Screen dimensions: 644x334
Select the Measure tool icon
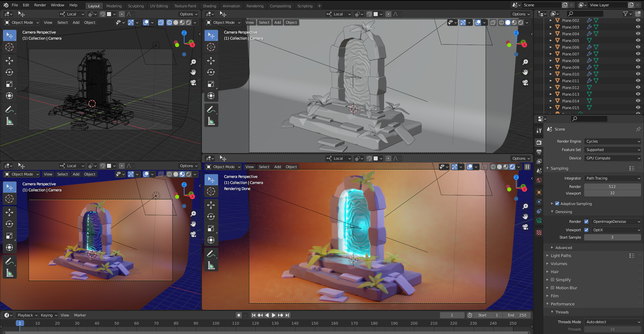coord(9,121)
